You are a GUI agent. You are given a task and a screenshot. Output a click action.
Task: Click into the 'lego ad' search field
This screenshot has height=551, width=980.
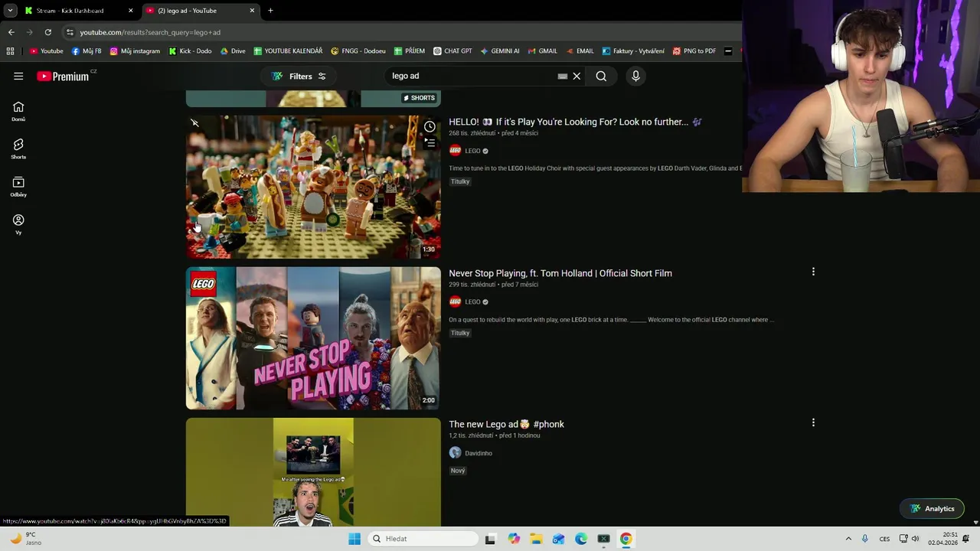click(471, 76)
